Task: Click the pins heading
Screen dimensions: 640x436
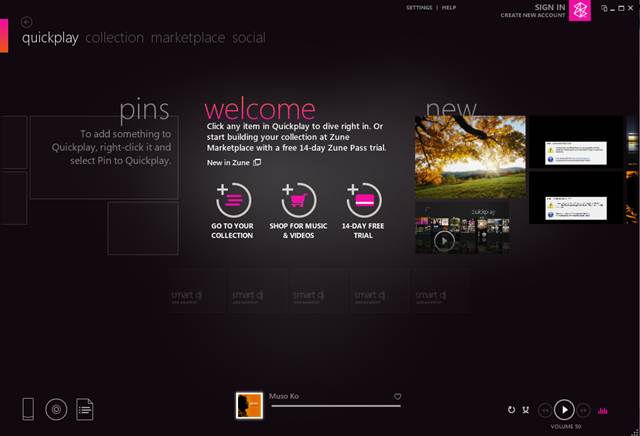Action: click(144, 110)
